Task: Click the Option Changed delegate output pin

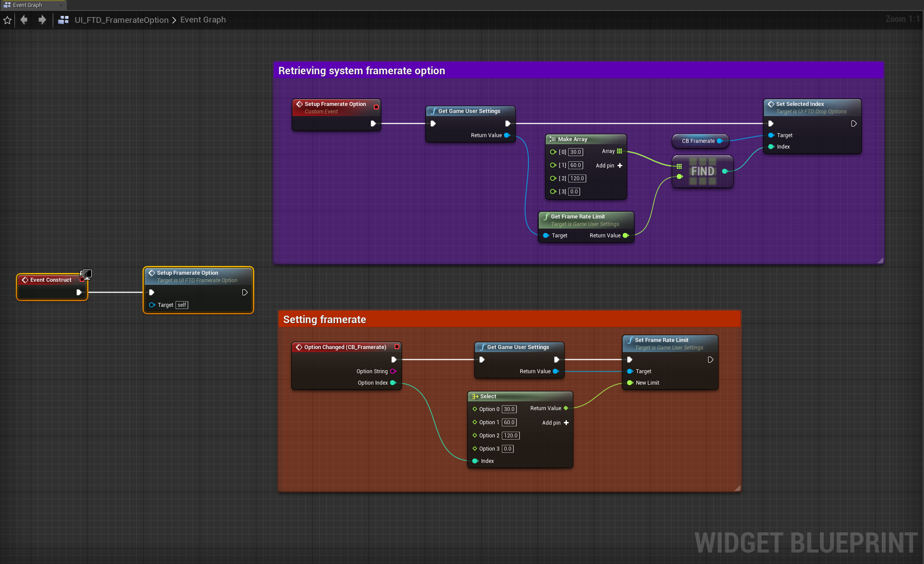Action: coord(397,347)
